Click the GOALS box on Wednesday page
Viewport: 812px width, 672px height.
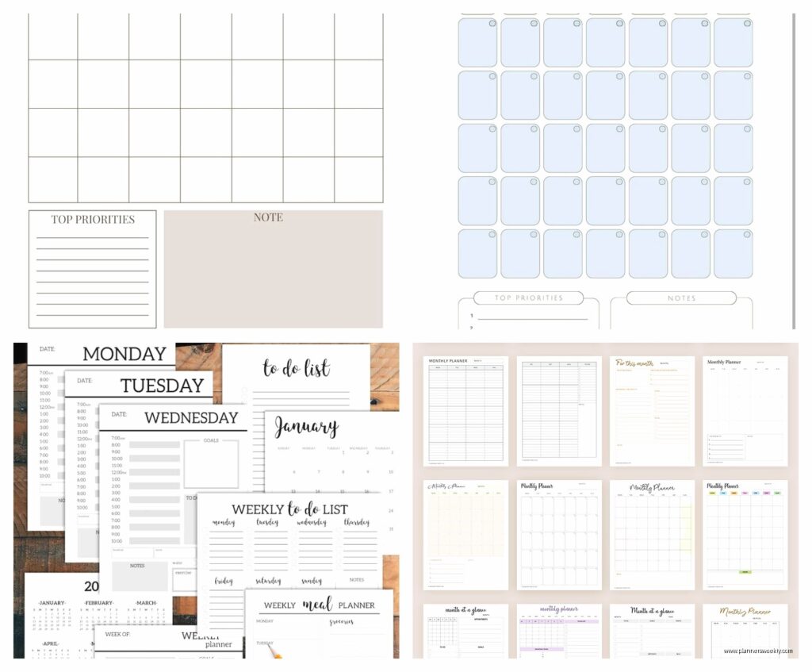[211, 463]
